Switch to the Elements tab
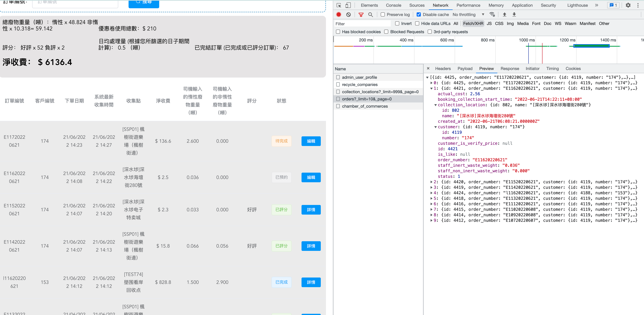Viewport: 644px width, 315px height. tap(369, 5)
